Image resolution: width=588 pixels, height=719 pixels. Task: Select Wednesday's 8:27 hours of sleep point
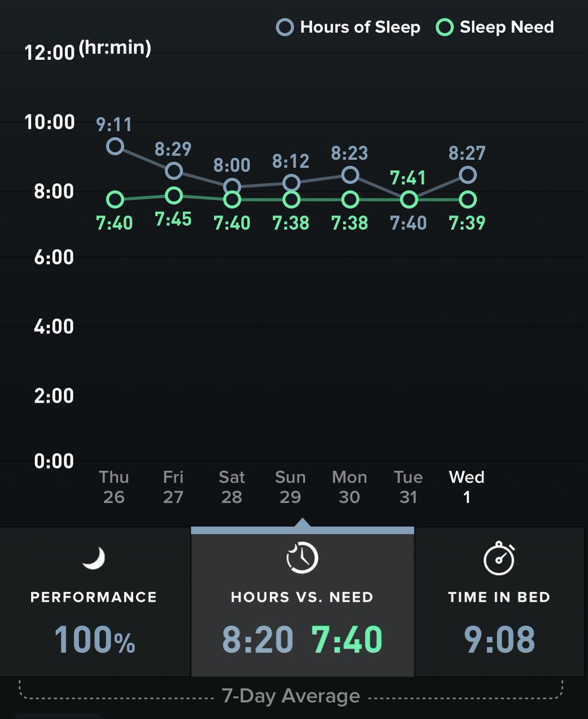tap(468, 175)
